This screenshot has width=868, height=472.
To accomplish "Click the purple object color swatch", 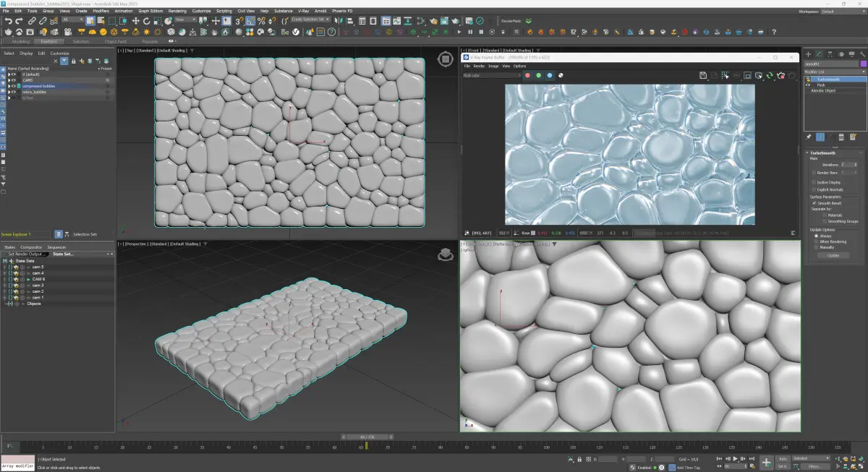I will coord(862,64).
